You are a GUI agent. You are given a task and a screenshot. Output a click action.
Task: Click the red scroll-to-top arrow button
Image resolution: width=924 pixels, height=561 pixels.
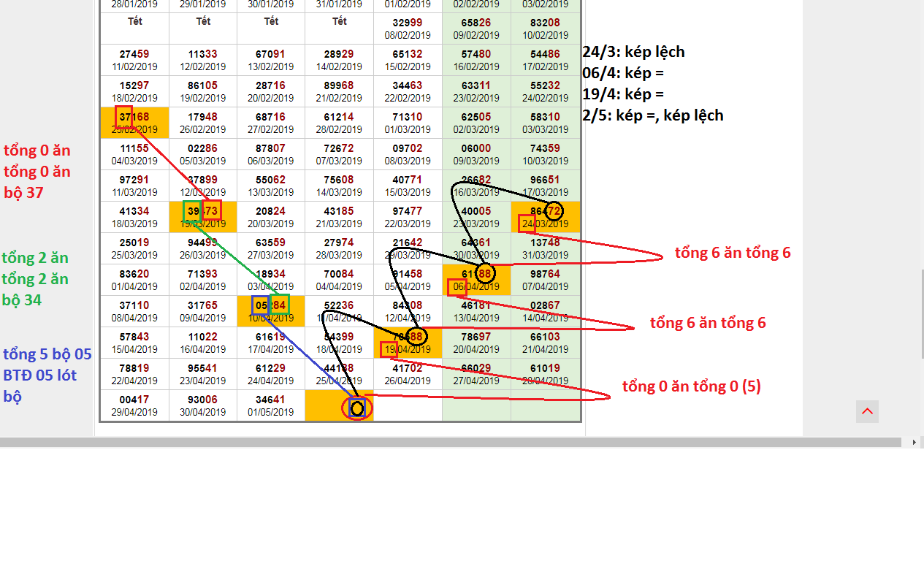(867, 411)
